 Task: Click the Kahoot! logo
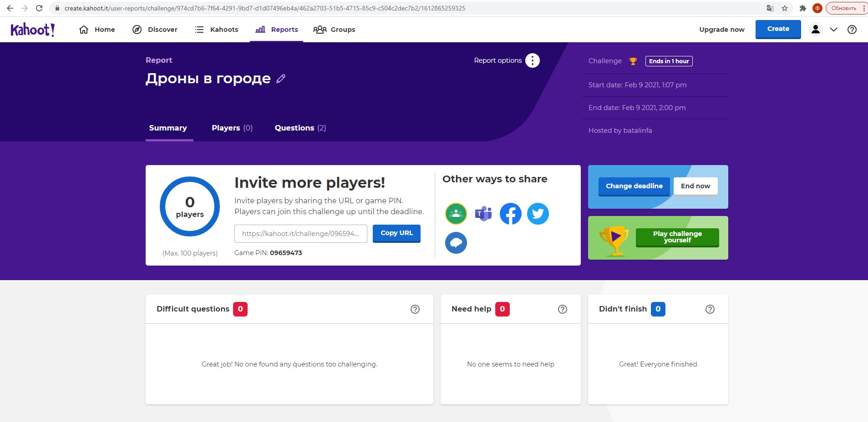tap(33, 30)
